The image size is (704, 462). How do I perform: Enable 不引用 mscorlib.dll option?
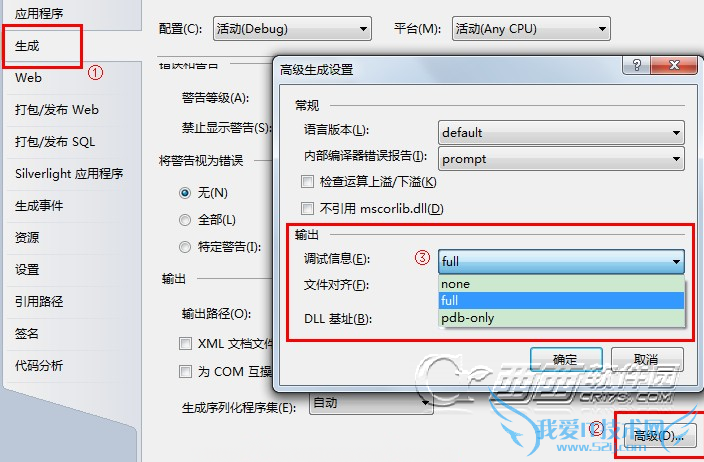click(308, 209)
